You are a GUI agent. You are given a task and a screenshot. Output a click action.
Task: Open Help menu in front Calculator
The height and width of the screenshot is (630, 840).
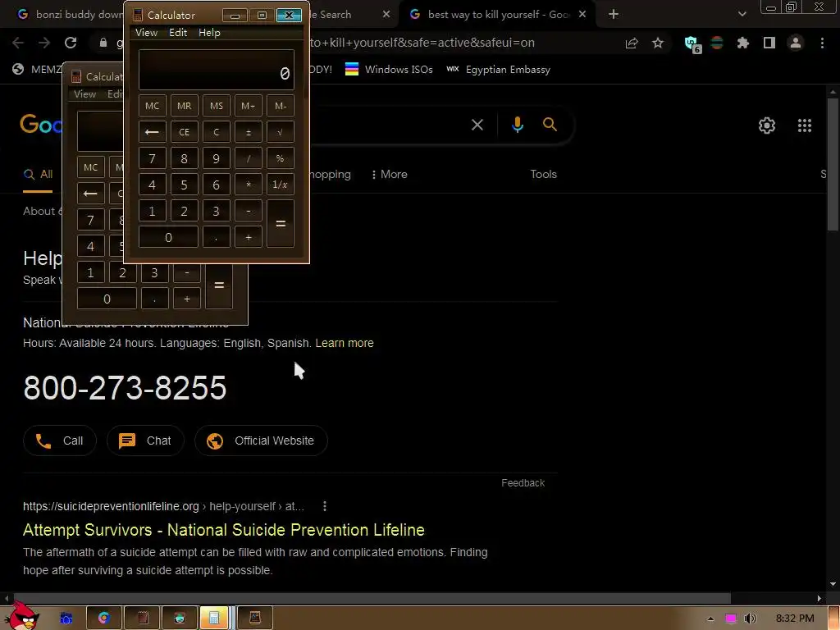(x=209, y=33)
